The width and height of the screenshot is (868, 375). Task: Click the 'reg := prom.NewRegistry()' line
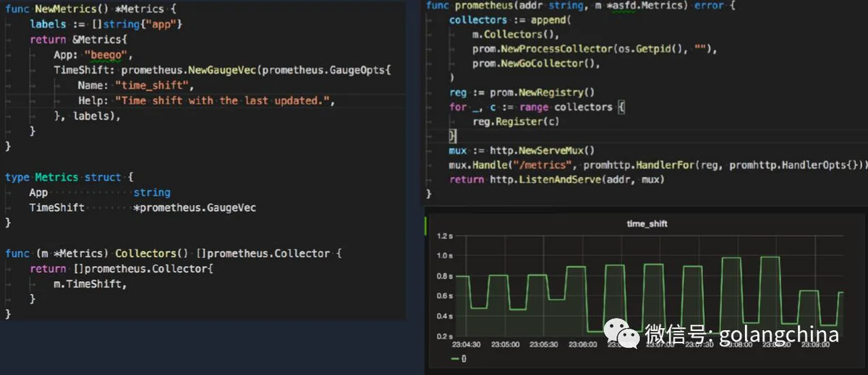point(522,92)
